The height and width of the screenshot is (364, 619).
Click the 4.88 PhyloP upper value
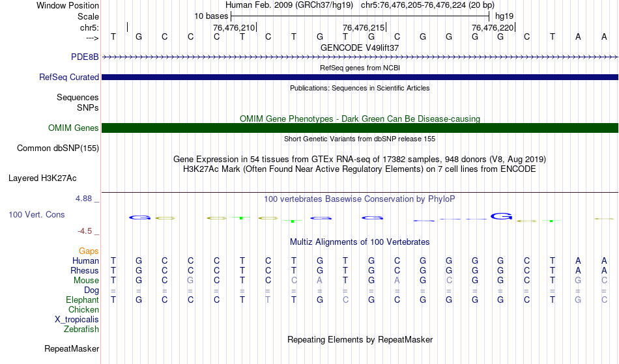[84, 199]
